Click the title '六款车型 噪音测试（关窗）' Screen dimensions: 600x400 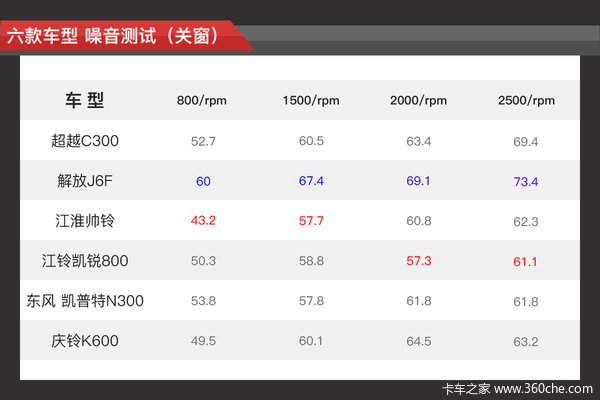click(112, 36)
